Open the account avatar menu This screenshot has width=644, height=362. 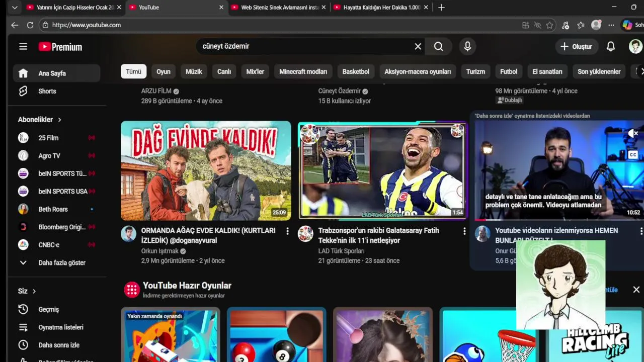635,46
